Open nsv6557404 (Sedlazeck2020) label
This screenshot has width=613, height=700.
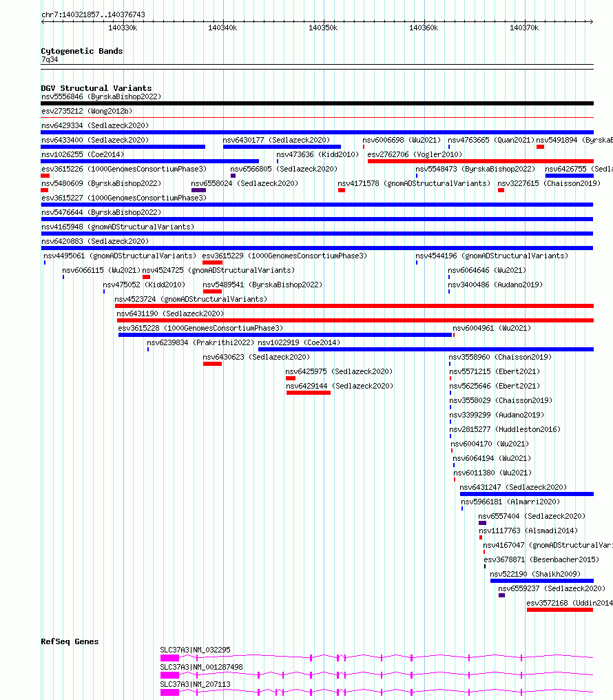(532, 516)
